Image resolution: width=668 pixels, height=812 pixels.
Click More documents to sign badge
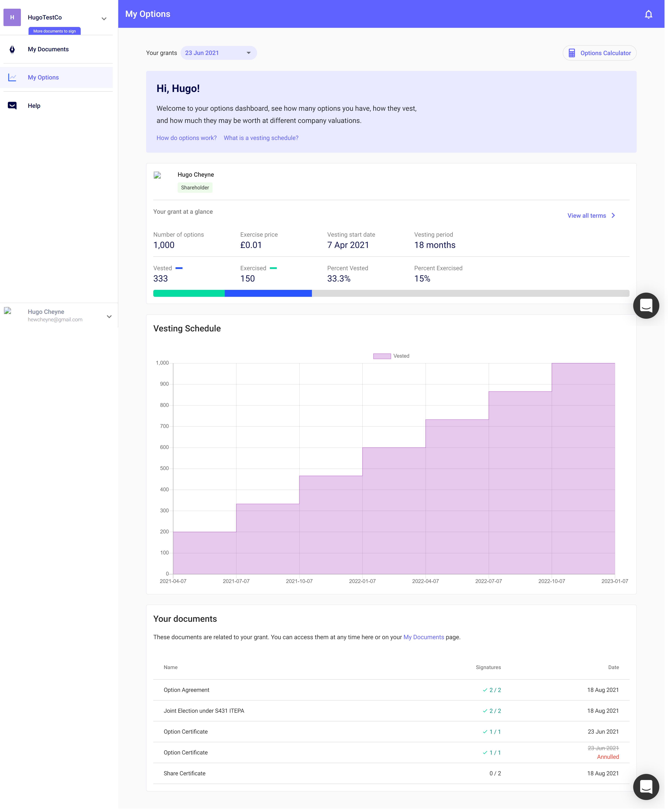[55, 31]
